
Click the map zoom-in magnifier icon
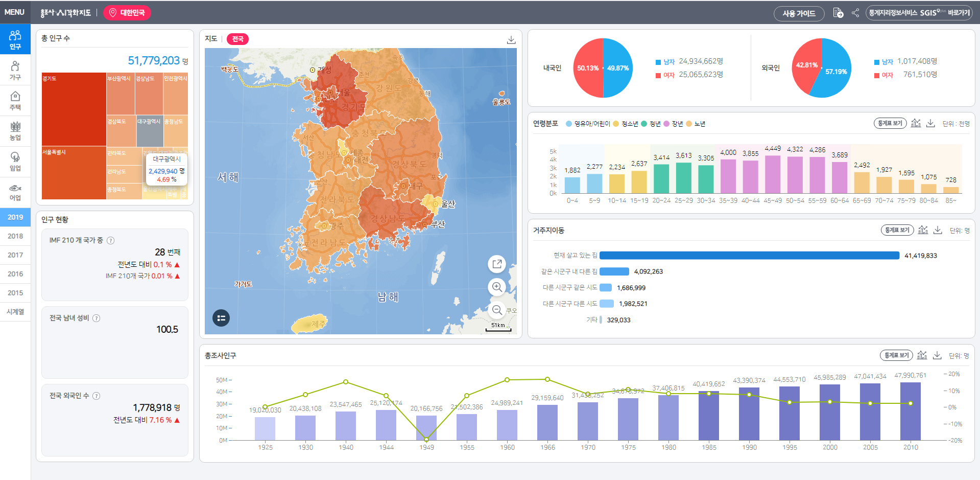497,287
